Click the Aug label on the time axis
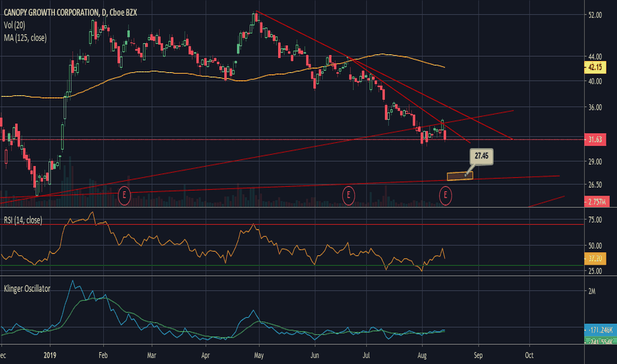 pos(422,355)
